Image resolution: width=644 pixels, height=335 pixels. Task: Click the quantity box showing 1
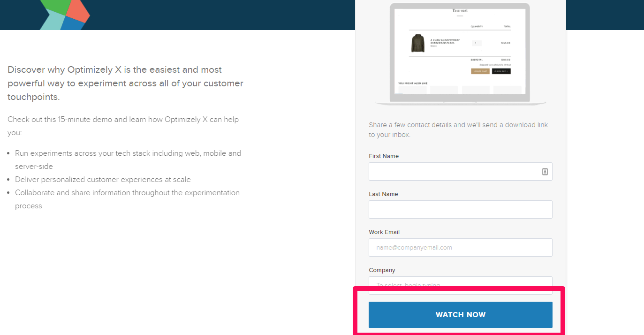(477, 43)
